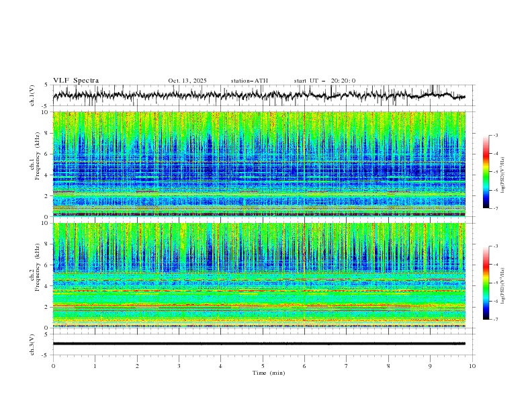Image resolution: width=532 pixels, height=411 pixels.
Task: Click the "5" volt tick on ch.3(V) axis
Action: [x=46, y=334]
